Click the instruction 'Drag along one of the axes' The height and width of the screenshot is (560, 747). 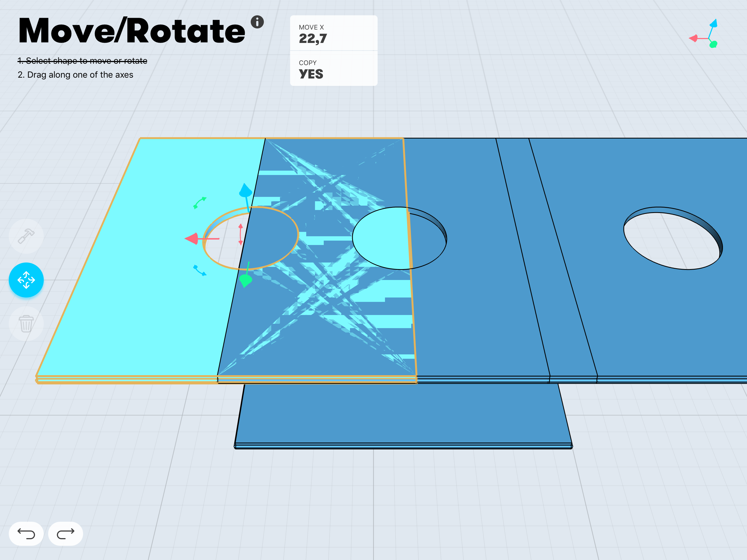(x=80, y=75)
